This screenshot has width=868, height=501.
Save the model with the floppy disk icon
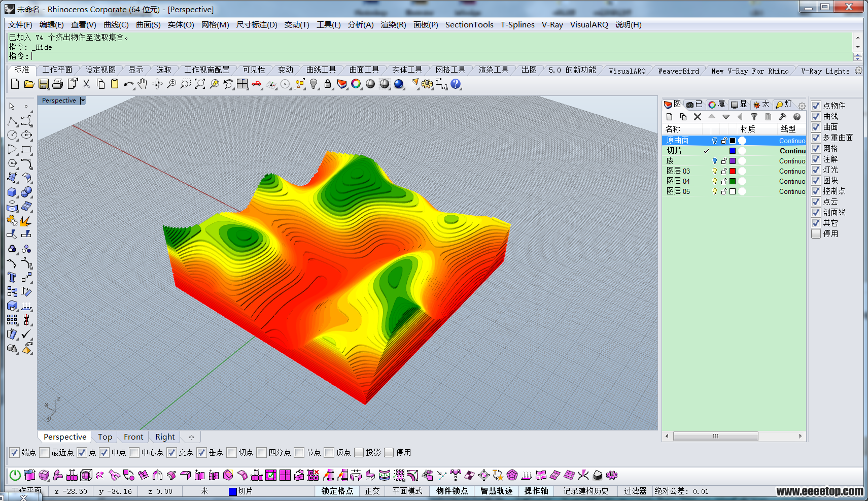44,84
